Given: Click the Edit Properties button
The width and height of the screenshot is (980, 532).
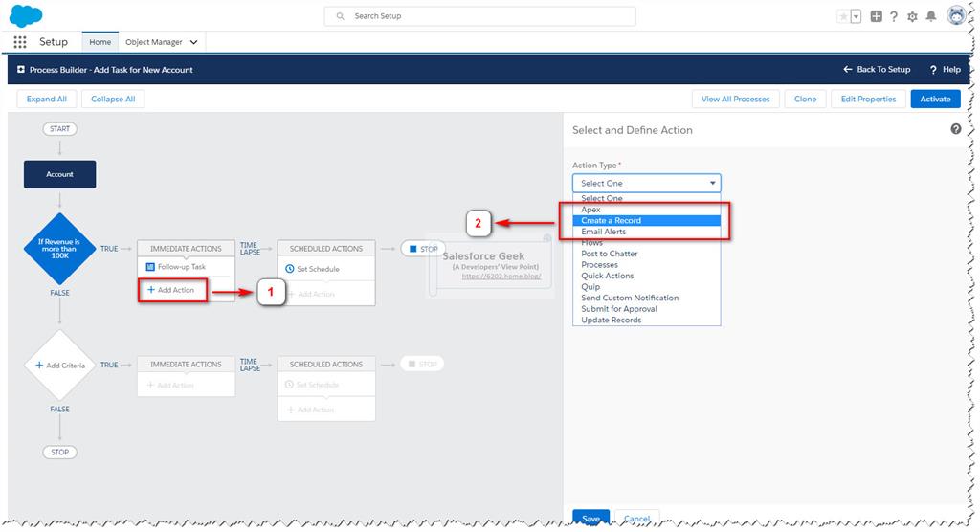Looking at the screenshot, I should point(868,99).
